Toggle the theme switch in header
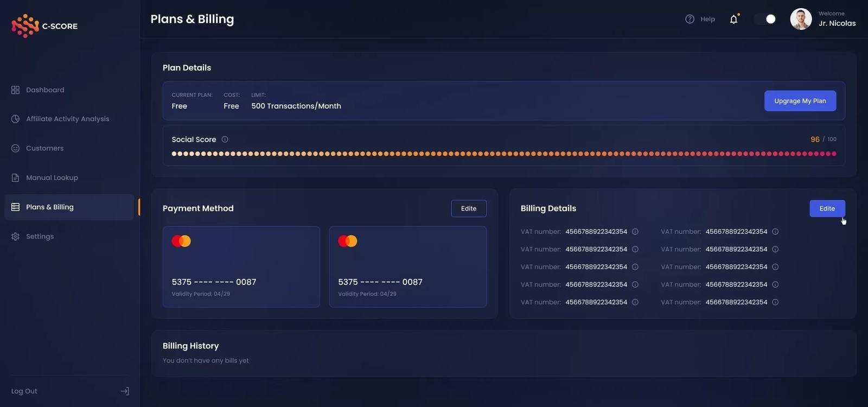 (765, 19)
